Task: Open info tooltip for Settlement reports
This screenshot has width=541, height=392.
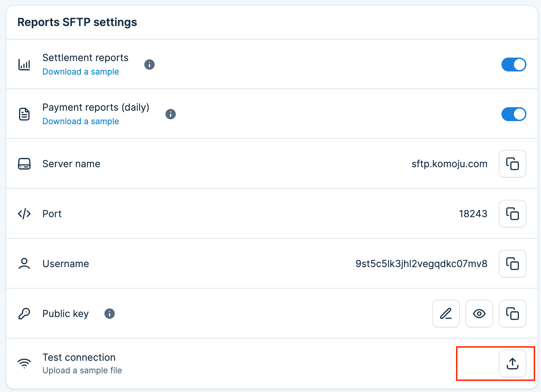Action: pos(149,65)
